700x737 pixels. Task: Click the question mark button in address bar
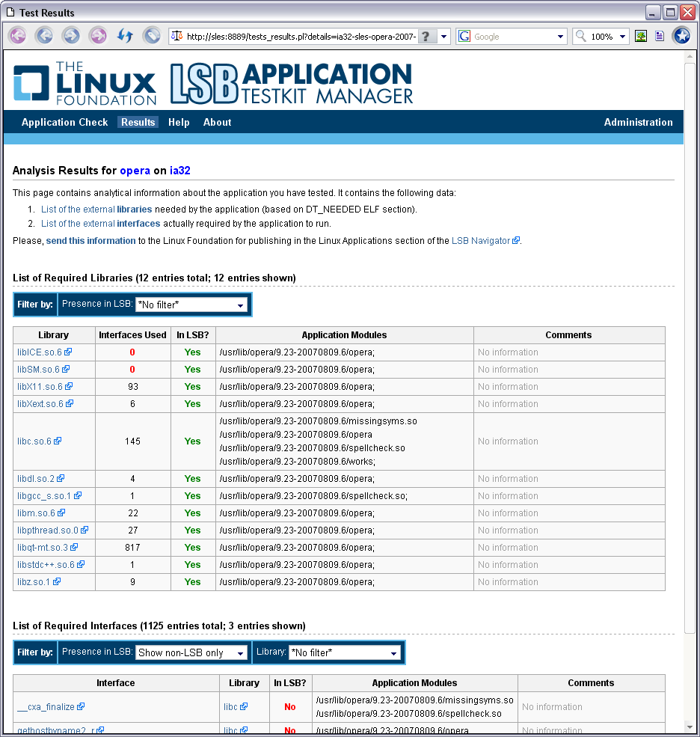[426, 36]
